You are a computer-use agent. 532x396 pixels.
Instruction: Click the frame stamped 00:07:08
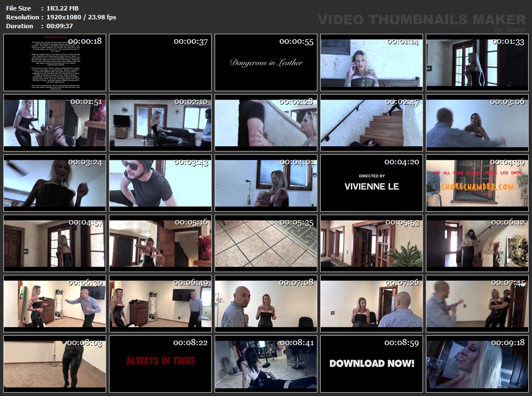click(266, 304)
